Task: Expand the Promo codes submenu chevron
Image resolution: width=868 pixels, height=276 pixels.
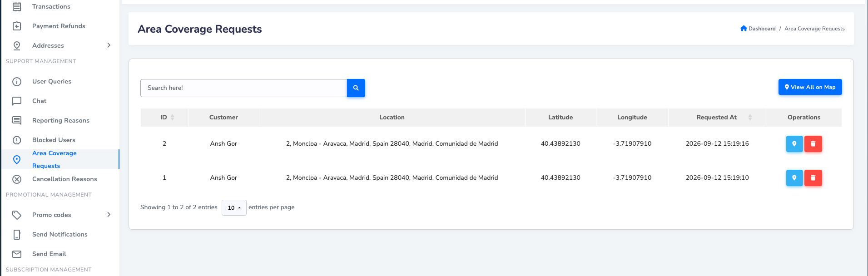Action: pos(109,215)
